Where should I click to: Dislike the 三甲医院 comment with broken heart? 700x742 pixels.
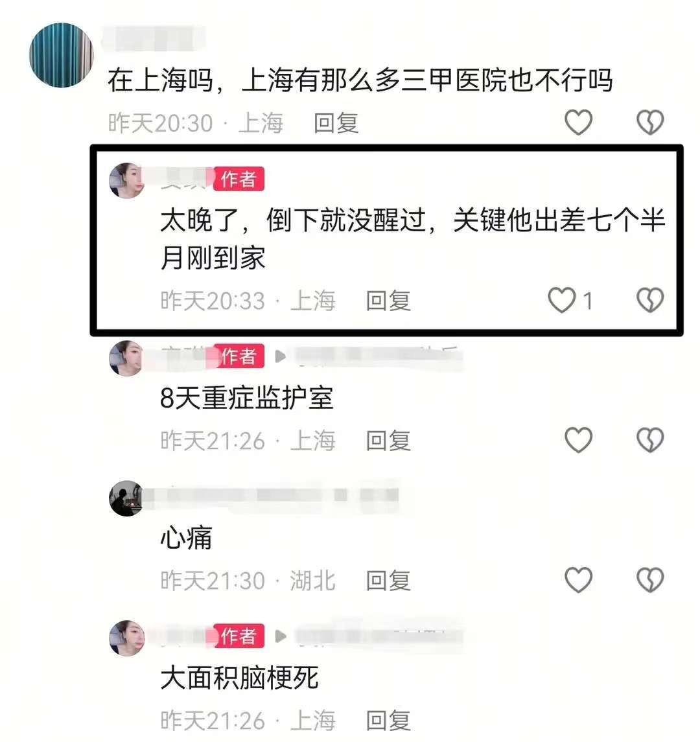(650, 122)
